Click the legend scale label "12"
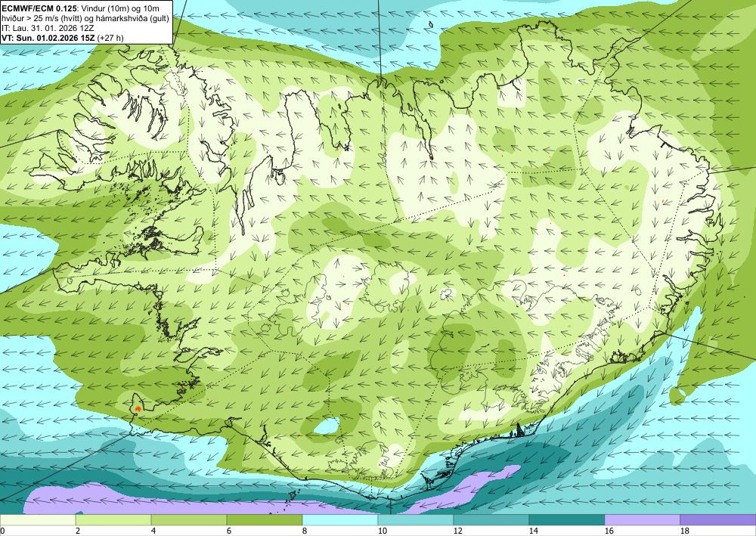 (x=458, y=531)
